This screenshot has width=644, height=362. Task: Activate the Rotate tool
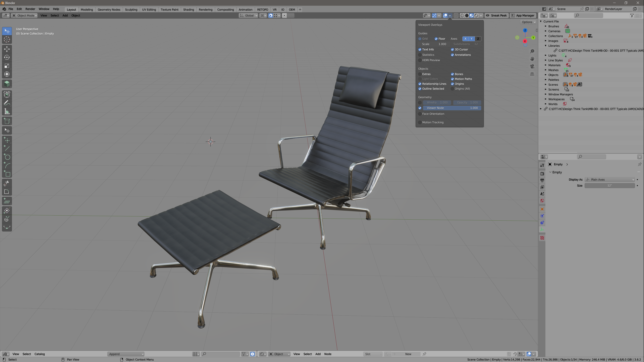[x=7, y=57]
